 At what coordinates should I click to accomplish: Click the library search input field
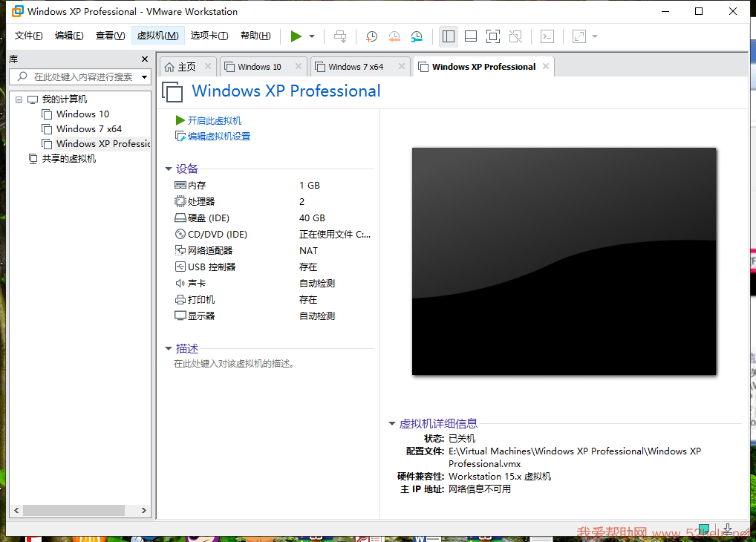[79, 76]
